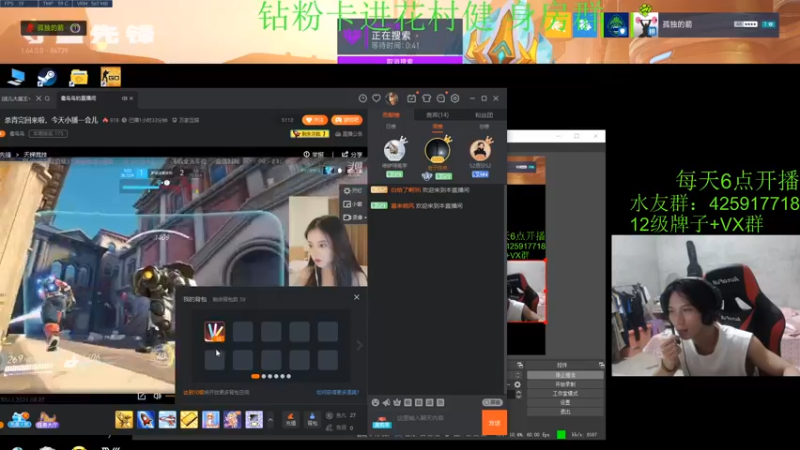Click the speaker volume icon under the video
The width and height of the screenshot is (800, 450).
pos(158,396)
